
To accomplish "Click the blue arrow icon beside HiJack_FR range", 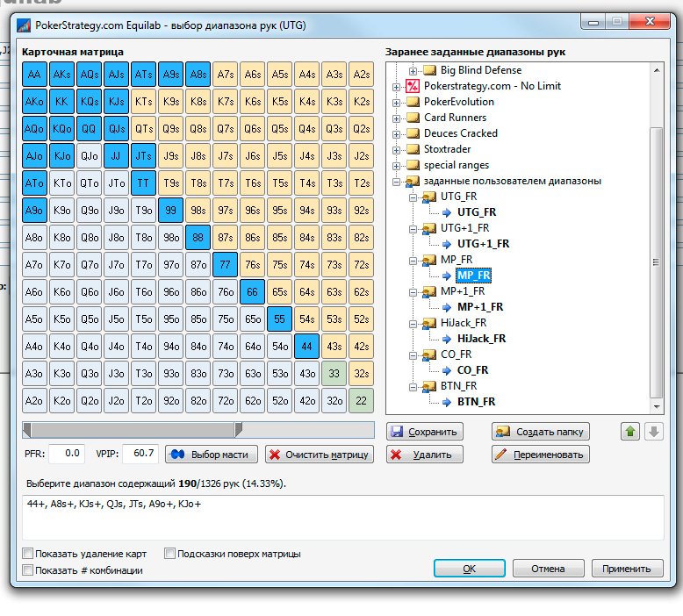I will [447, 339].
